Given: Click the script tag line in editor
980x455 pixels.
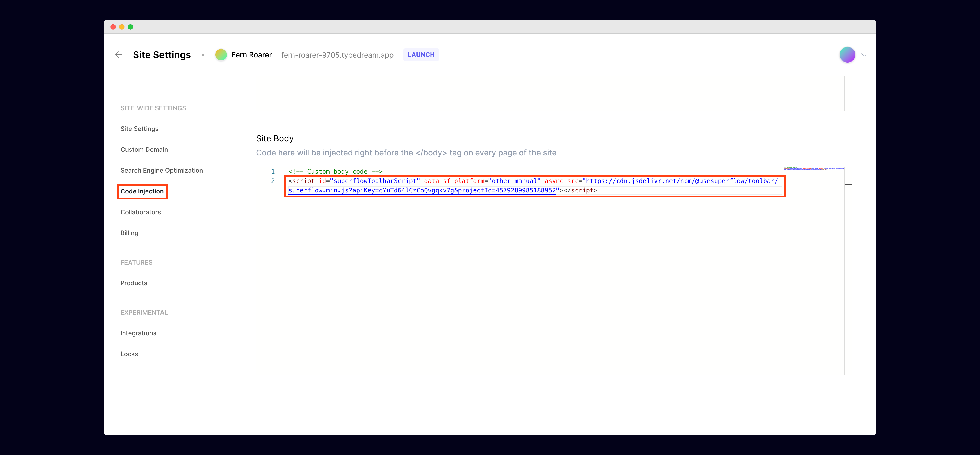Looking at the screenshot, I should pos(535,186).
